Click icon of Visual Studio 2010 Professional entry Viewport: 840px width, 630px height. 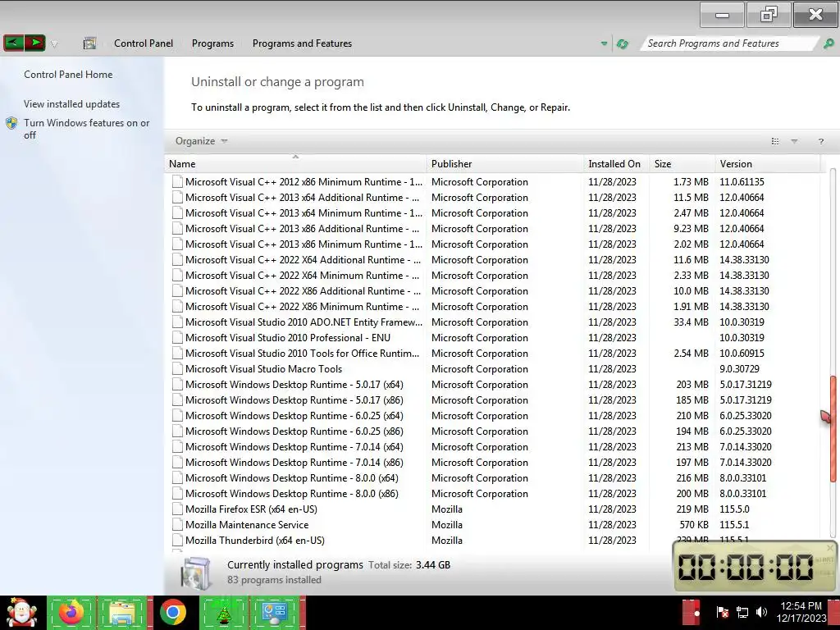click(177, 338)
